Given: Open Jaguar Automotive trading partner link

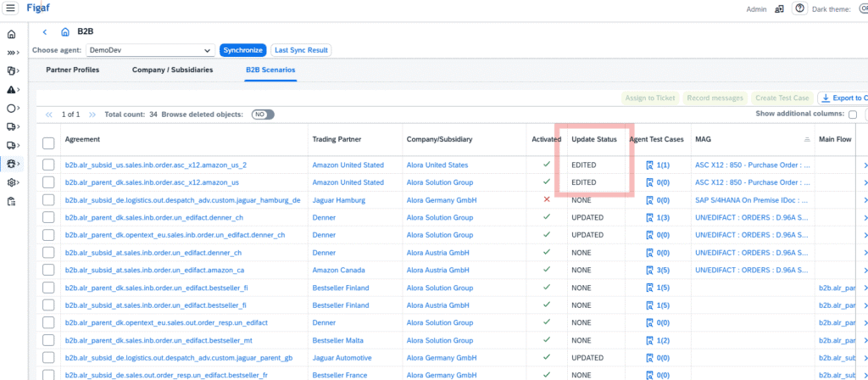Looking at the screenshot, I should (x=342, y=358).
